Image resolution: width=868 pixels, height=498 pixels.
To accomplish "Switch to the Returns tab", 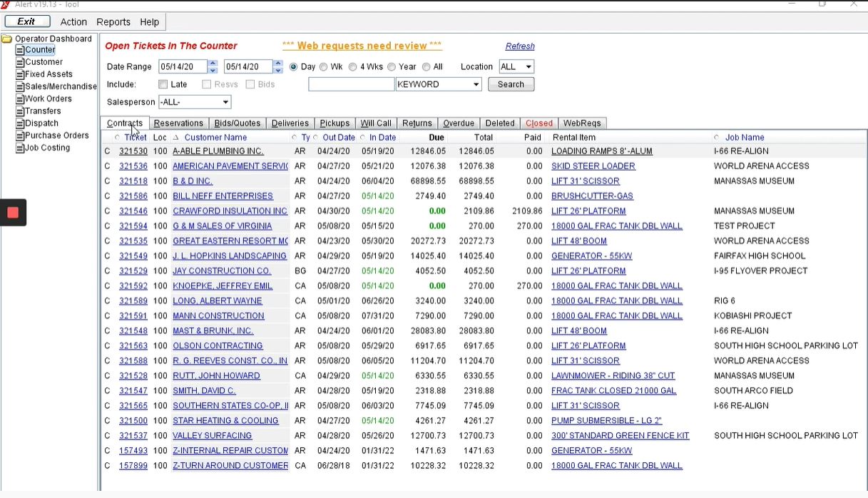I will tap(417, 123).
